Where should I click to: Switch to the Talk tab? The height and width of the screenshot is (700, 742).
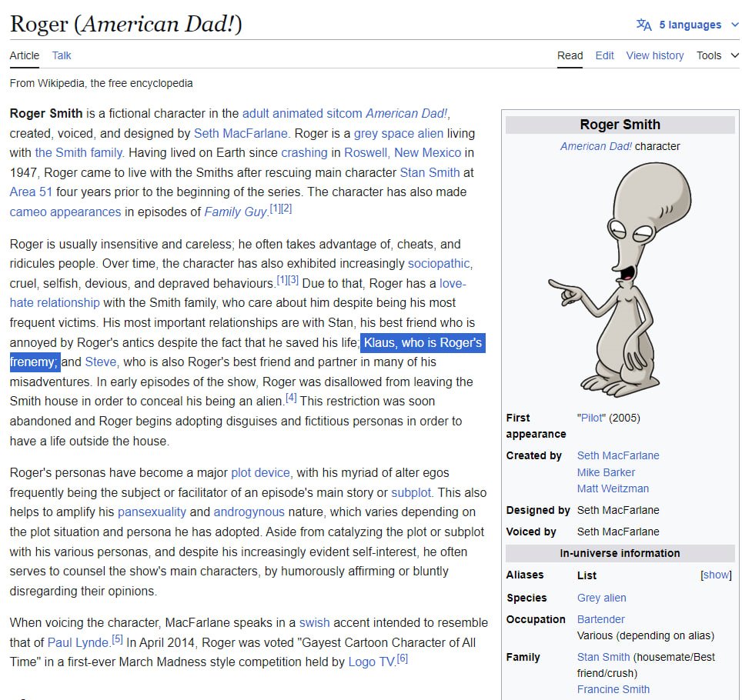pos(62,55)
